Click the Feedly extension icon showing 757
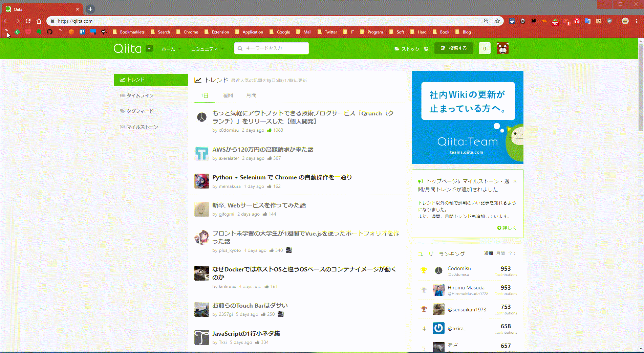Image resolution: width=644 pixels, height=353 pixels. [x=555, y=21]
